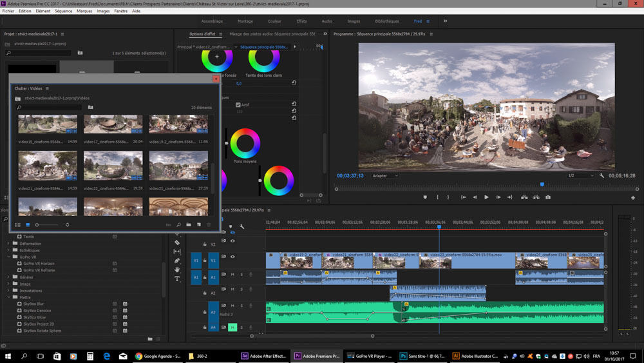Collapse the GoPro VR effects folder
Image resolution: width=644 pixels, height=363 pixels.
click(x=9, y=257)
